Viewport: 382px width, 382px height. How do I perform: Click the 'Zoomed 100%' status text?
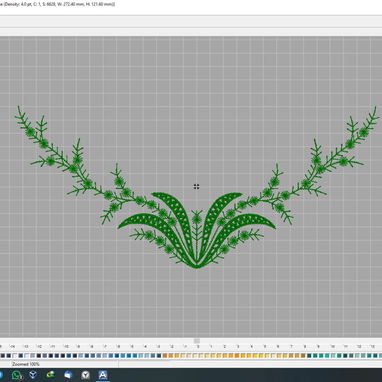pos(26,364)
